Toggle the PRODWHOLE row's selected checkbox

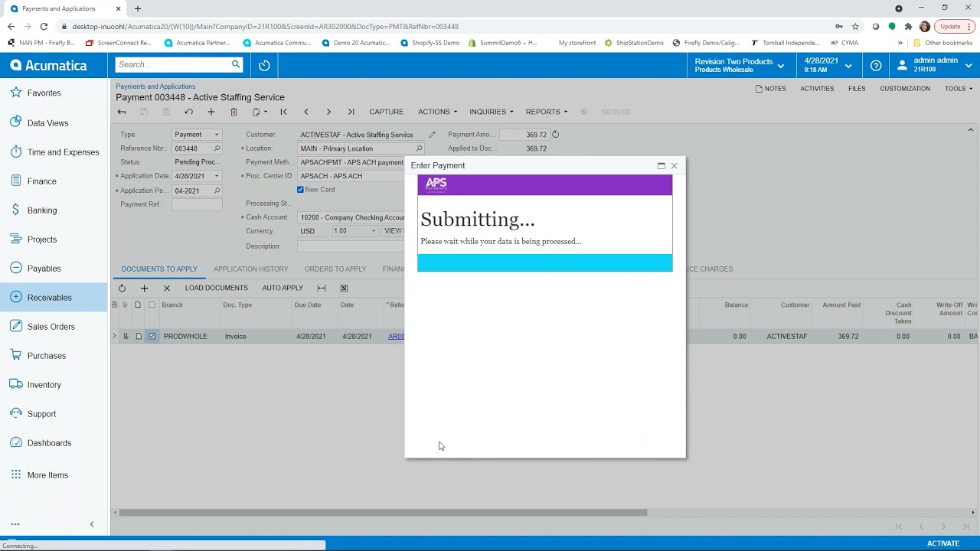152,336
